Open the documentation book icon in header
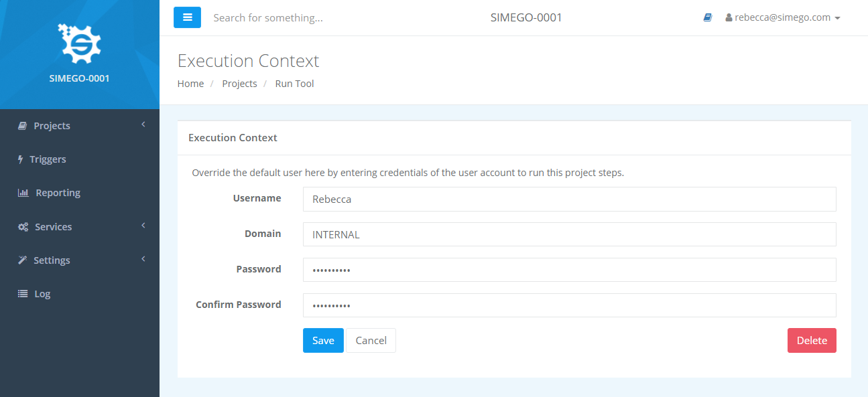The image size is (868, 397). pos(707,18)
